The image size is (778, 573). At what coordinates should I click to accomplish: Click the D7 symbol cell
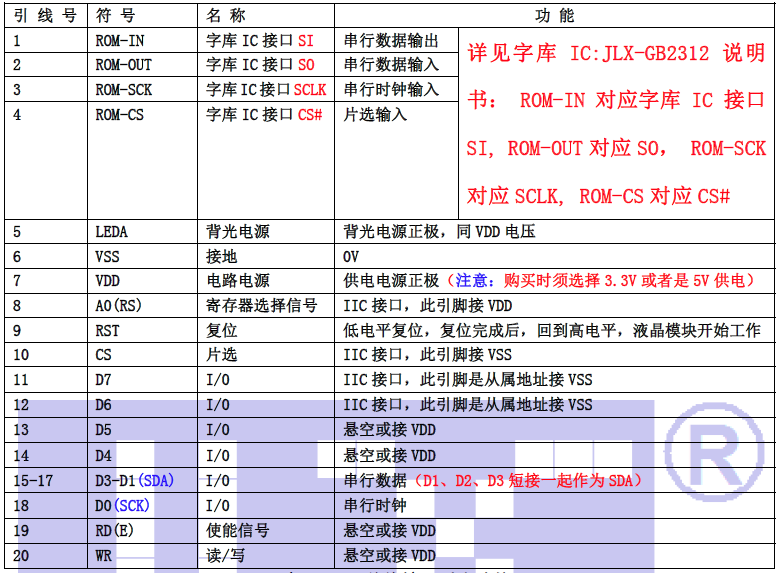[104, 380]
